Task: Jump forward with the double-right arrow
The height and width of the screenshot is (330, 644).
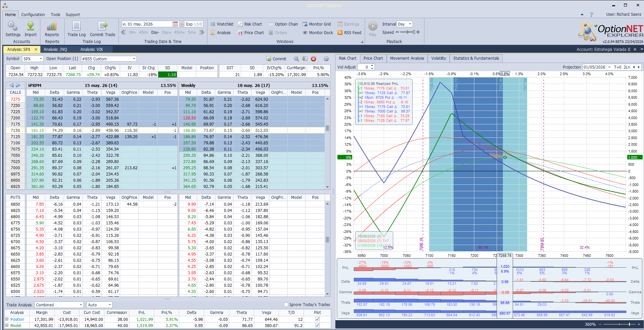Action: point(202,32)
